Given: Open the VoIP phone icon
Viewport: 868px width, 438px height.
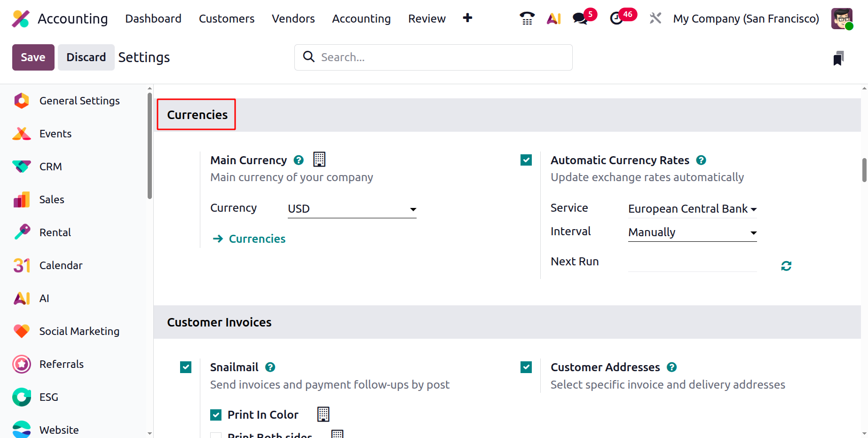Looking at the screenshot, I should (x=527, y=18).
